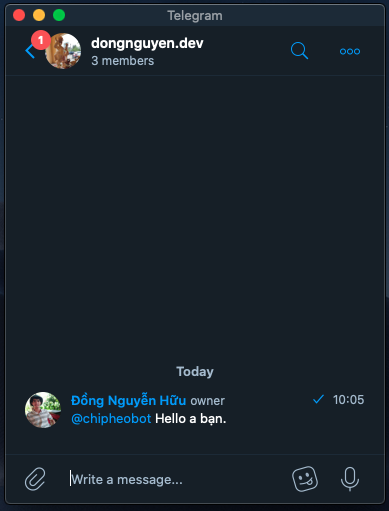This screenshot has width=389, height=511.
Task: Open the Đồng Nguyễn Hữu sender name profile
Action: 128,400
